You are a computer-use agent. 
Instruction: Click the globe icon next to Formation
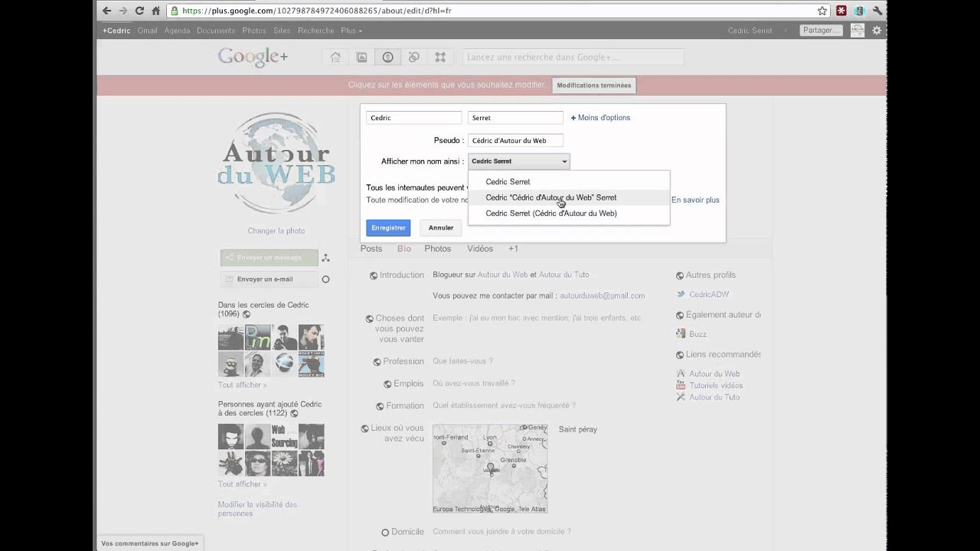click(381, 406)
